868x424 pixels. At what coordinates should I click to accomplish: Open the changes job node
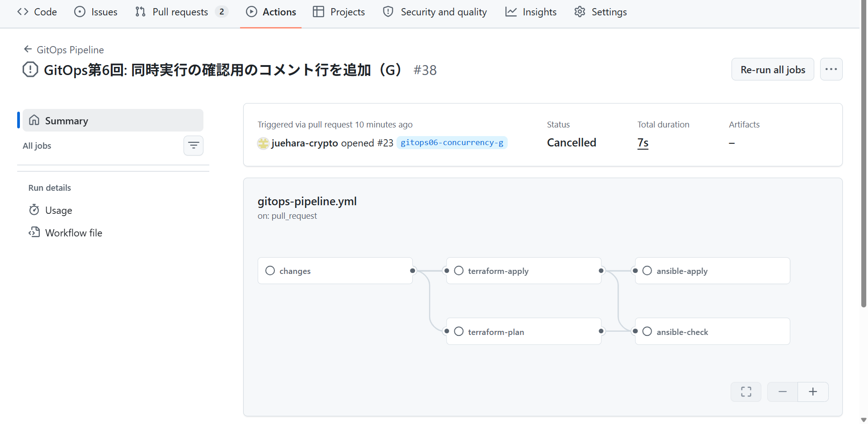335,271
